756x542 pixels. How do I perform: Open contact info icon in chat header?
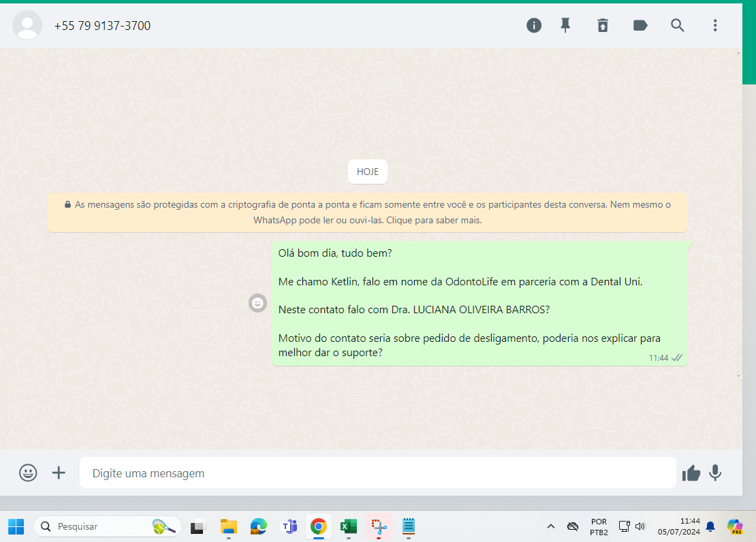[534, 26]
